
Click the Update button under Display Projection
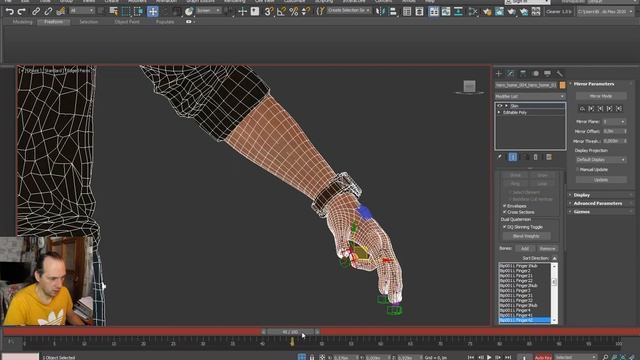[x=601, y=180]
